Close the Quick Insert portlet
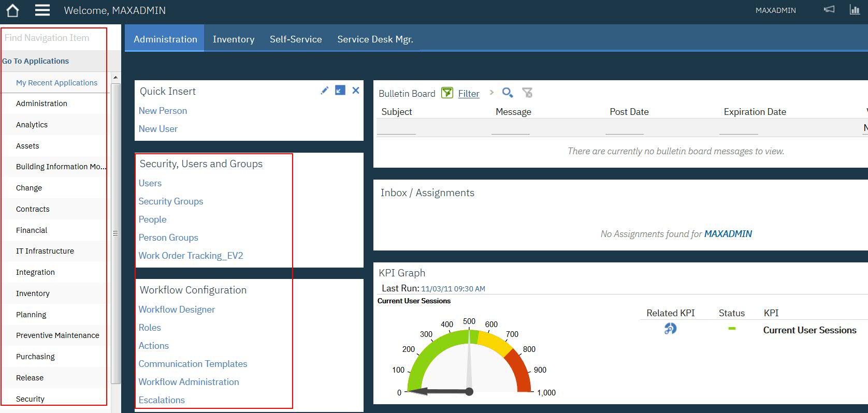Image resolution: width=868 pixels, height=413 pixels. [356, 90]
